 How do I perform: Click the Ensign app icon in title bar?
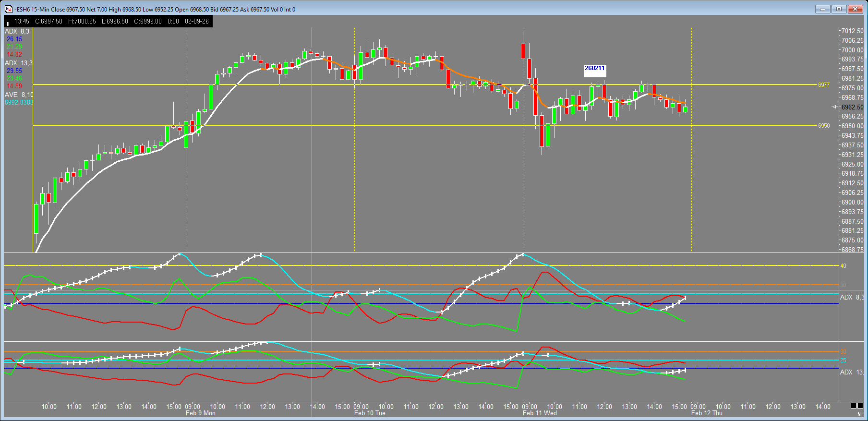point(9,9)
